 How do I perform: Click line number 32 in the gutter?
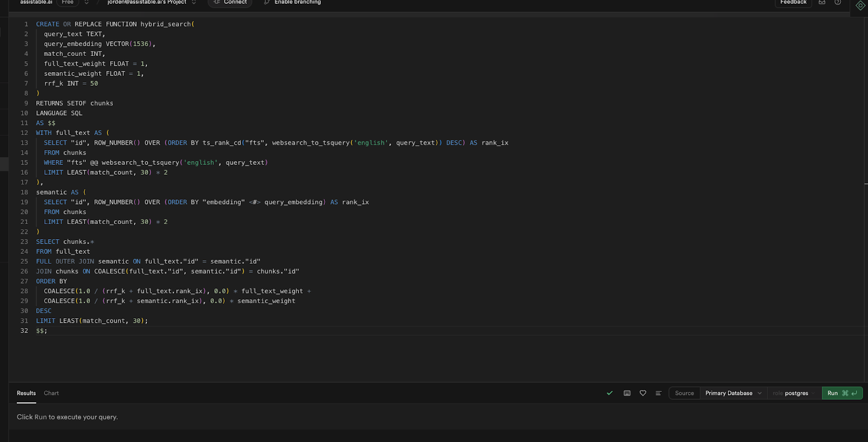(24, 331)
